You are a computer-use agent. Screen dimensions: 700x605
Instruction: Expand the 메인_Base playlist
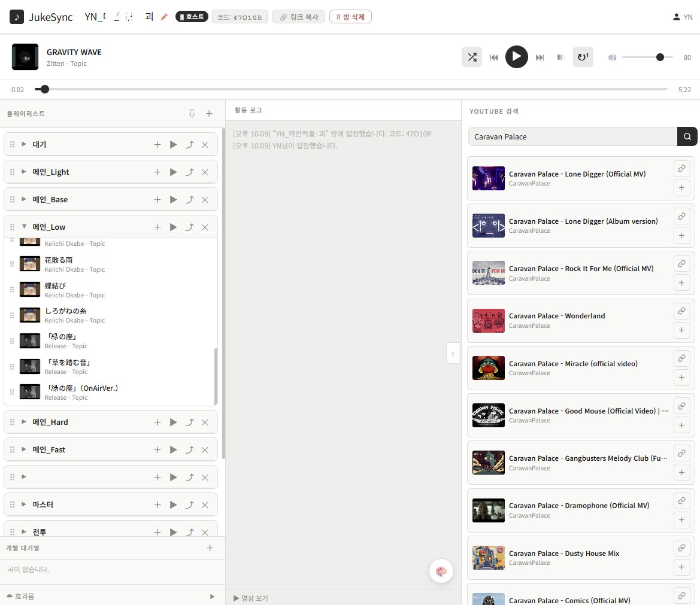tap(24, 199)
